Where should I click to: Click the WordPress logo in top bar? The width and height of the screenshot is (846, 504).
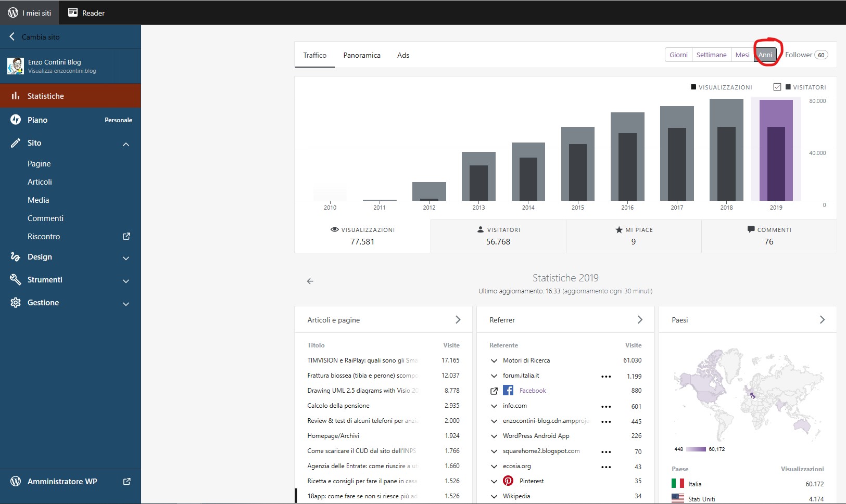(x=13, y=12)
